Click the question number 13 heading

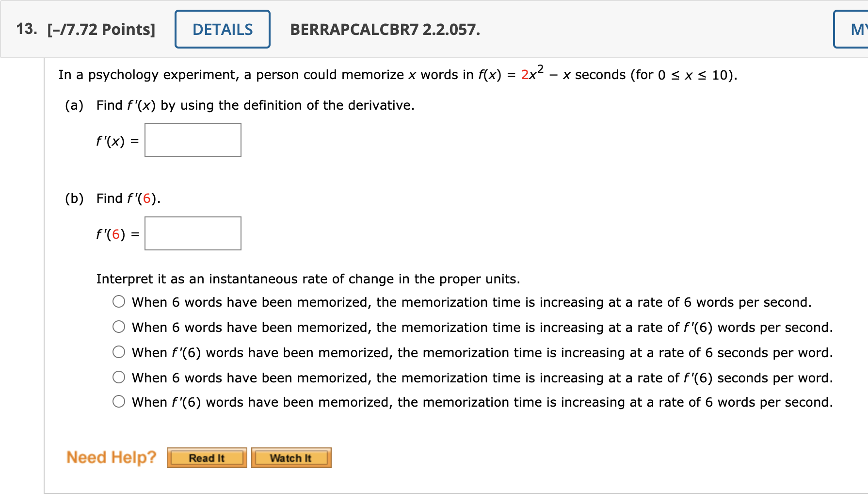click(25, 29)
